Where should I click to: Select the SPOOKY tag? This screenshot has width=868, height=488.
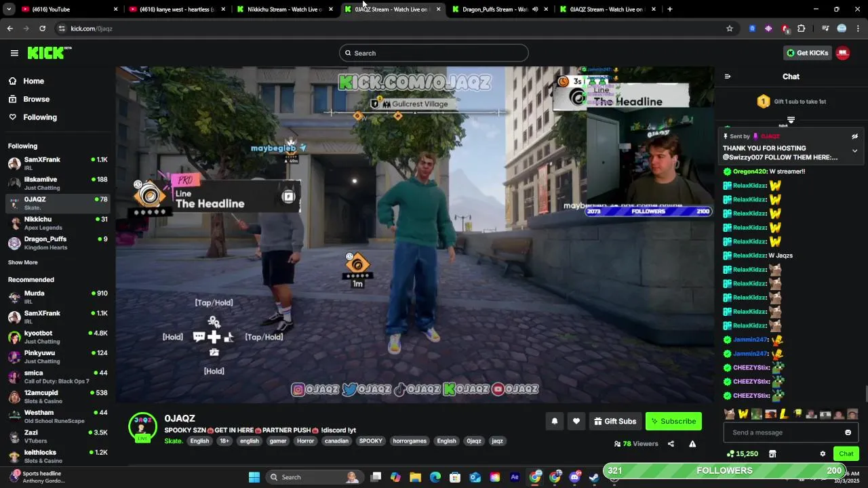[x=371, y=441]
